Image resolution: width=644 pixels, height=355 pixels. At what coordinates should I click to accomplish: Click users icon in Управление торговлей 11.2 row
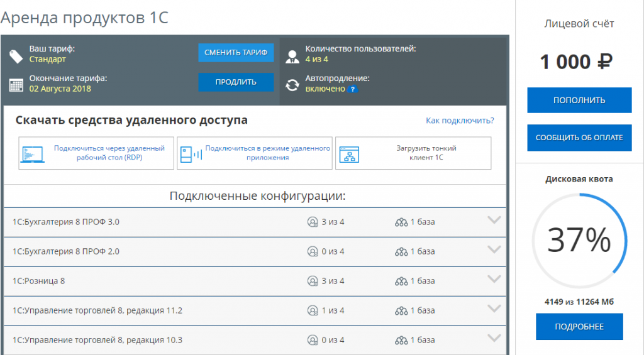313,310
